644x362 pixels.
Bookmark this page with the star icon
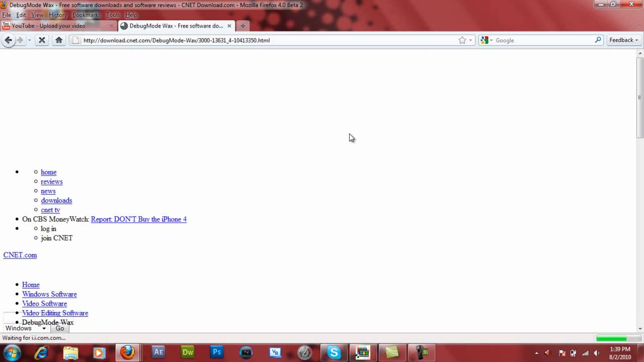(x=462, y=40)
